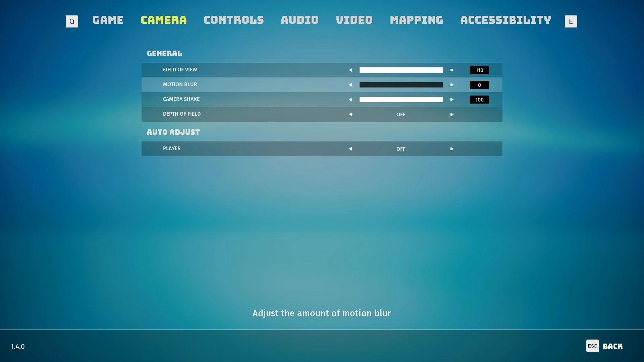Click the Q navigation icon

pos(72,21)
